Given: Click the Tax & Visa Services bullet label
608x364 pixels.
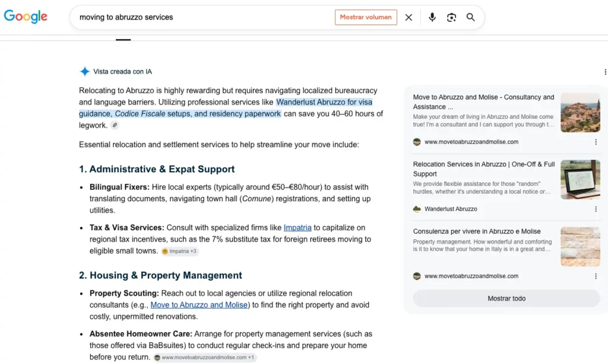Looking at the screenshot, I should click(127, 227).
